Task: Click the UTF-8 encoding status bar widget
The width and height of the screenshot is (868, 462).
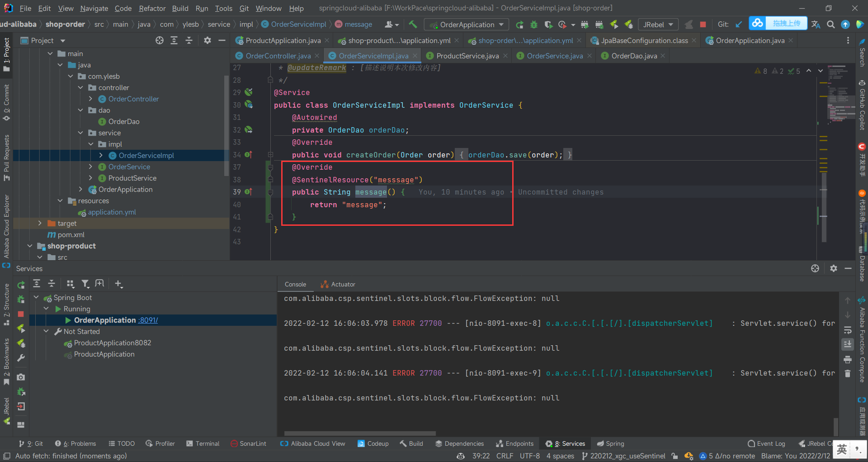Action: tap(529, 456)
